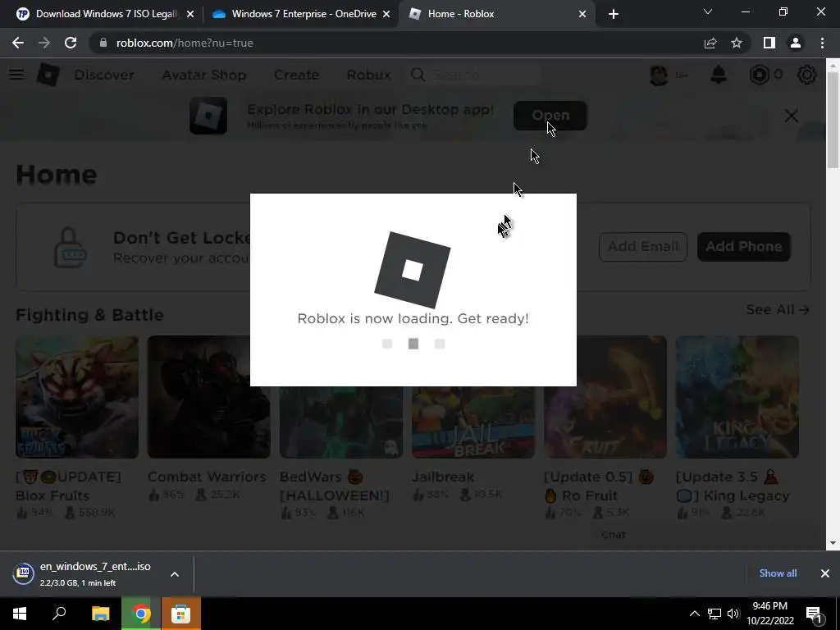Open Windows taskbar search

tap(59, 614)
